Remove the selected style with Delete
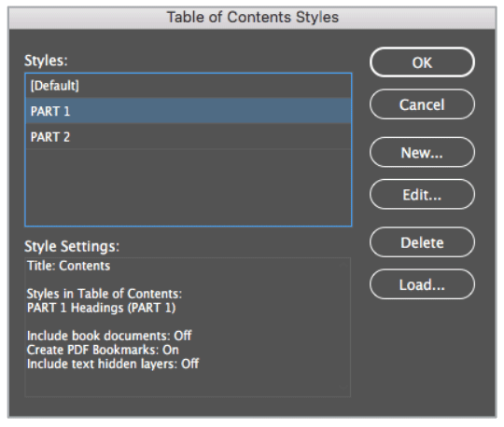The width and height of the screenshot is (504, 427). [x=422, y=242]
